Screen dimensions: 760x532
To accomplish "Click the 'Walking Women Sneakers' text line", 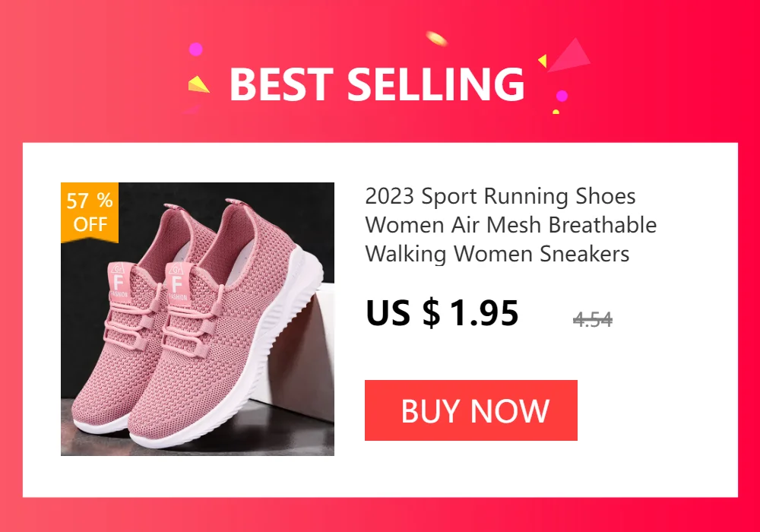I will pyautogui.click(x=497, y=253).
